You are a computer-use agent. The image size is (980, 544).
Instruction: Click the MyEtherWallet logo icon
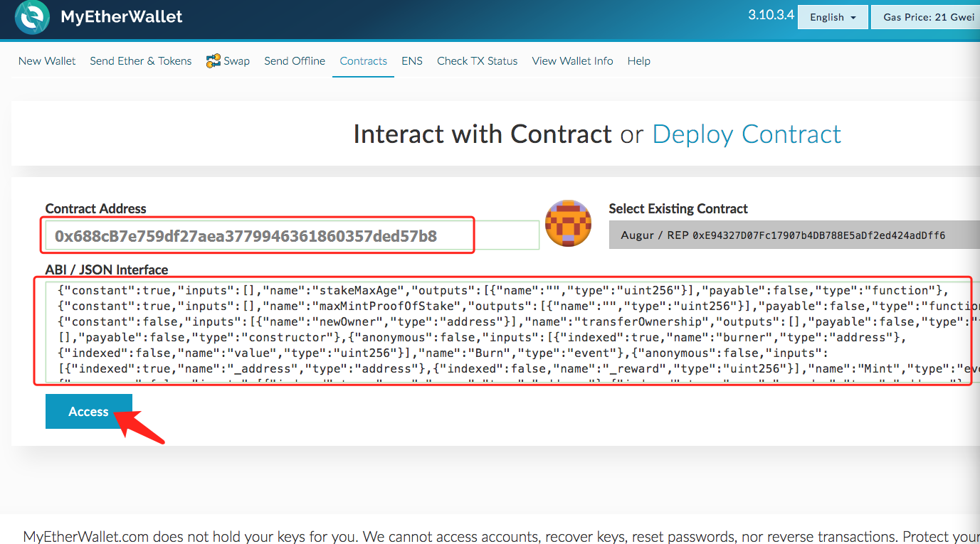tap(32, 17)
